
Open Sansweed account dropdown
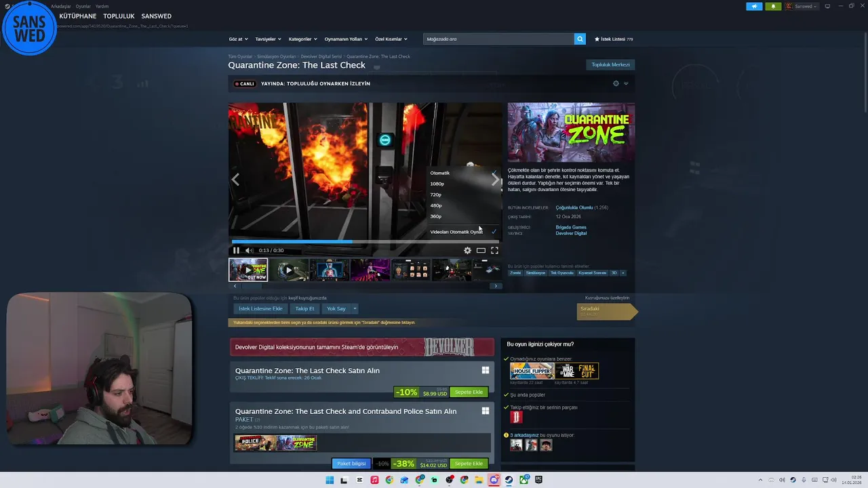coord(802,6)
